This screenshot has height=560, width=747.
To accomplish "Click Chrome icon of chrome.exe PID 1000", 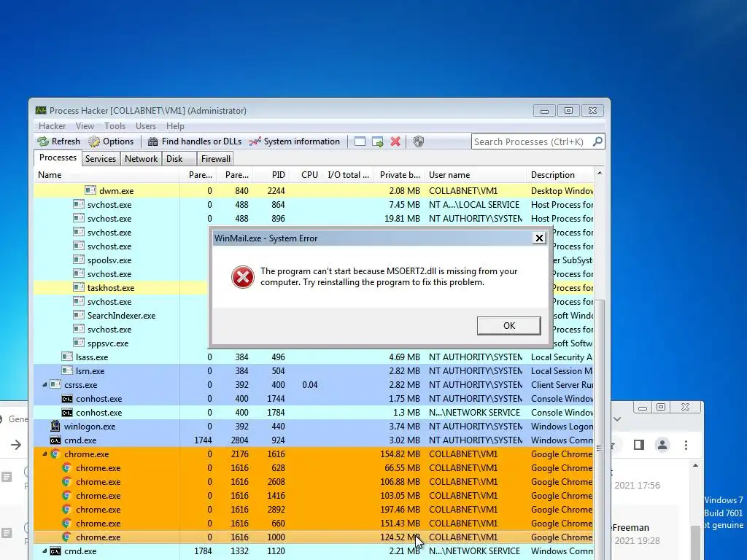I will click(67, 537).
